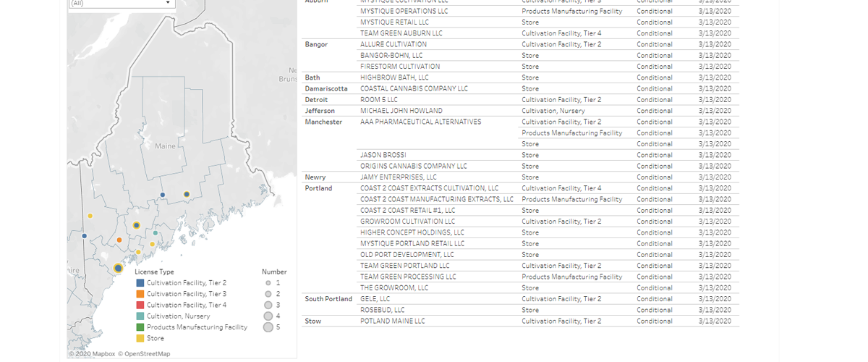Select the large Portland marker on the map

[x=118, y=268]
